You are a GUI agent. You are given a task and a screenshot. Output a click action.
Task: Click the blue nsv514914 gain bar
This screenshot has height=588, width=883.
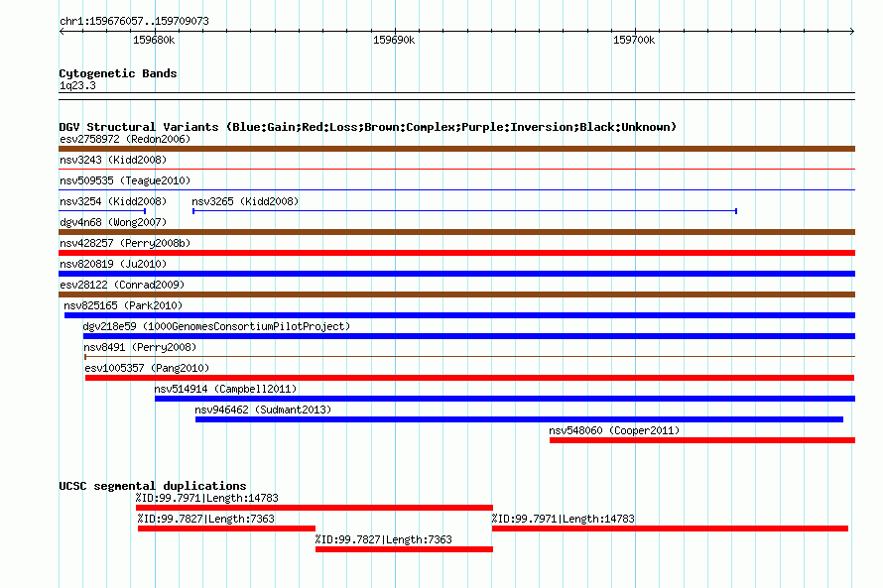505,399
